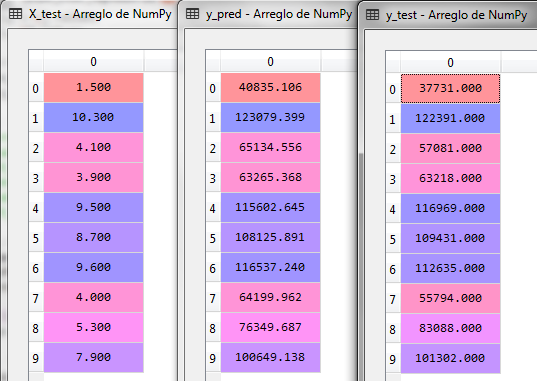Select X_test cell with value 4.100

93,147
